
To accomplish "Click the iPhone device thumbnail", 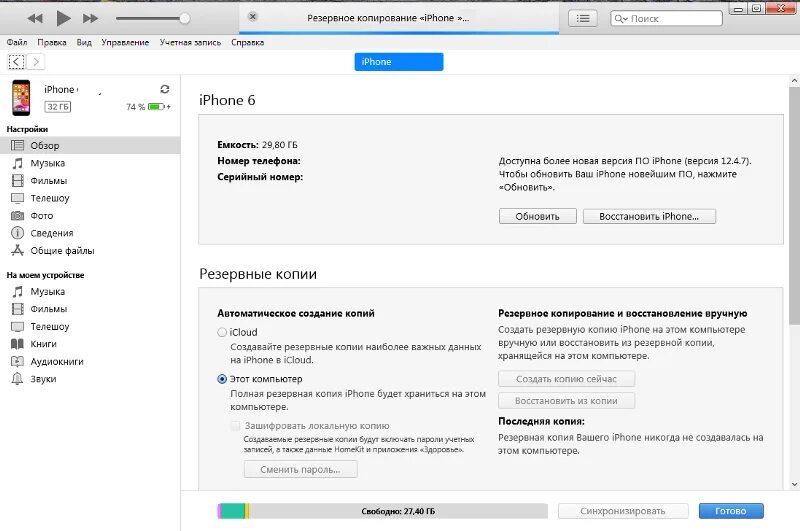I will pos(21,97).
